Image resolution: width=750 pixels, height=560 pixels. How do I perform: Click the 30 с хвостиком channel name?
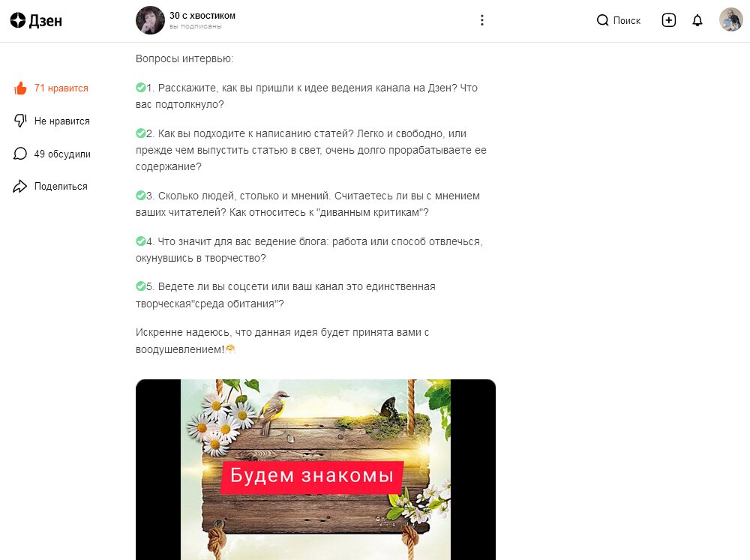point(202,15)
